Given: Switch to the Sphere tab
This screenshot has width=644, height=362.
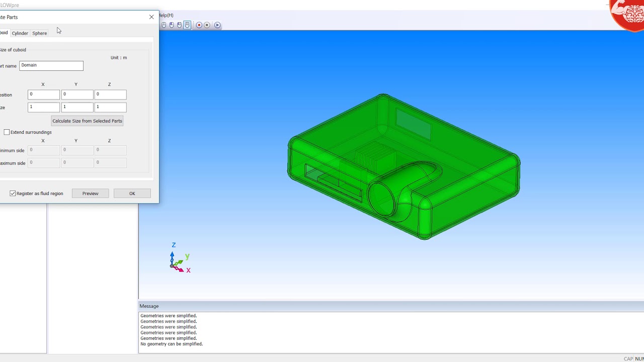Looking at the screenshot, I should (40, 33).
